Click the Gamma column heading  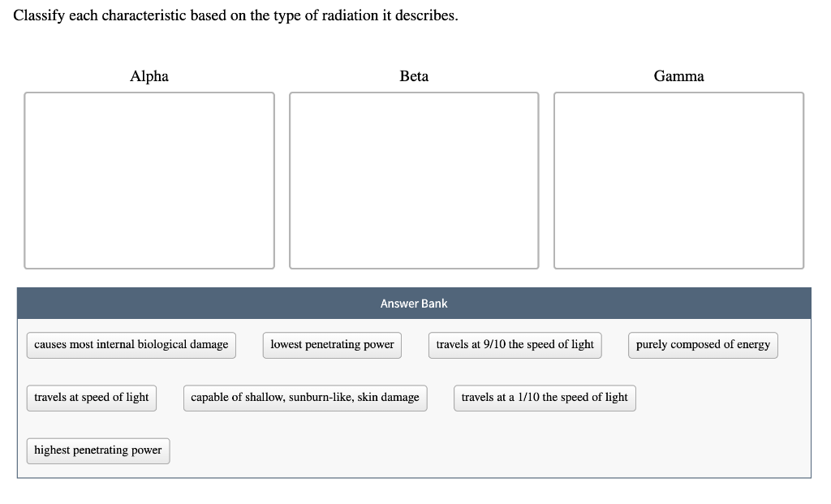(678, 76)
